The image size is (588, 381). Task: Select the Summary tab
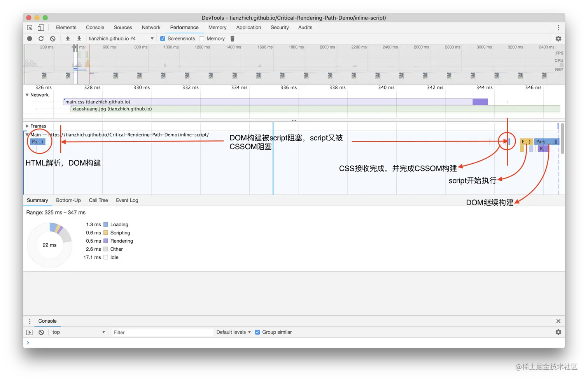(x=37, y=201)
